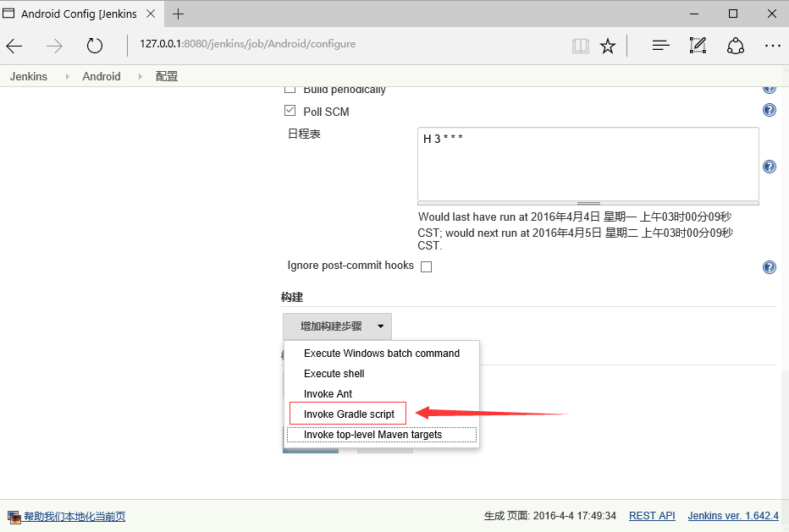This screenshot has height=532, width=789.
Task: Open 帮助我们本地化当前页 link
Action: pyautogui.click(x=74, y=517)
